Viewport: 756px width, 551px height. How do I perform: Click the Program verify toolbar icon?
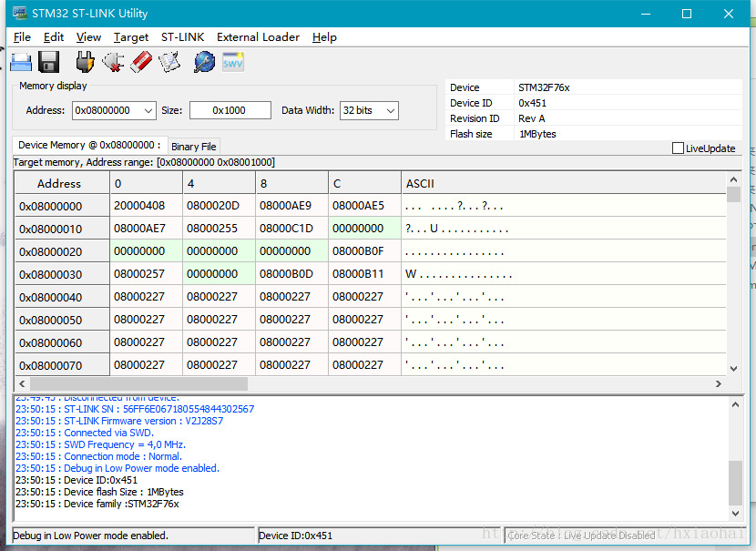click(169, 62)
